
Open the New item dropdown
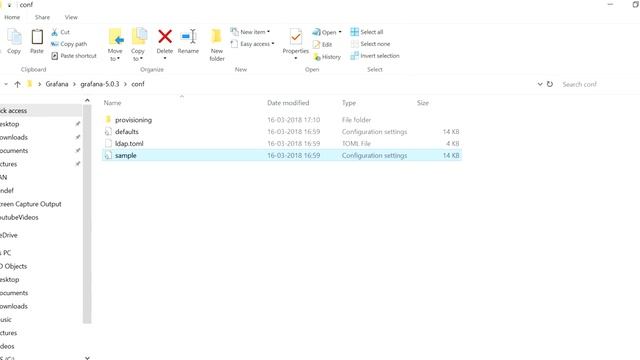[251, 32]
